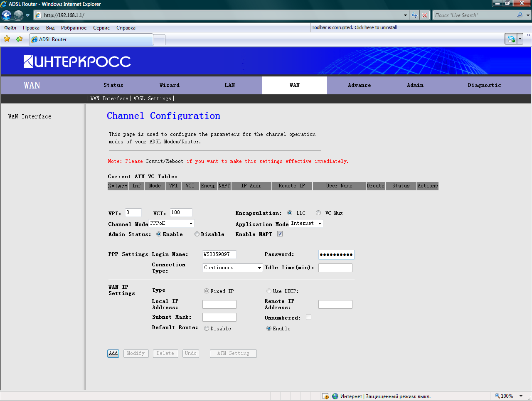
Task: Click the VPI input field
Action: (133, 213)
